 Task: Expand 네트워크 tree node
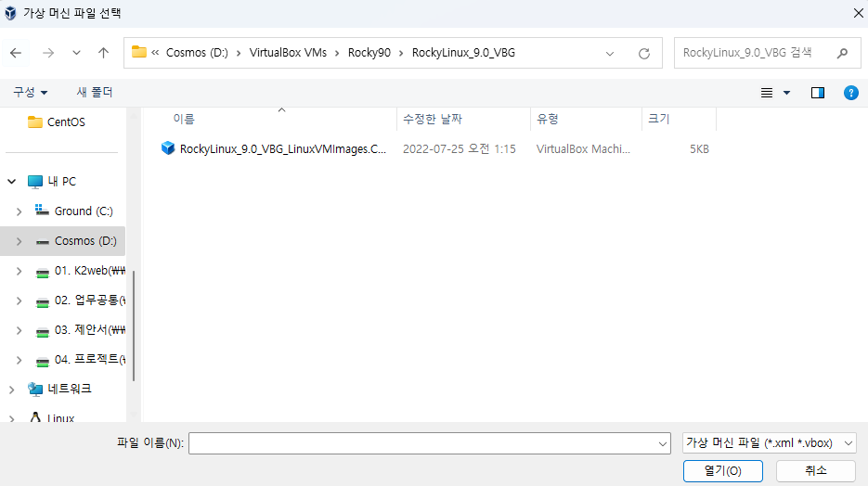12,390
